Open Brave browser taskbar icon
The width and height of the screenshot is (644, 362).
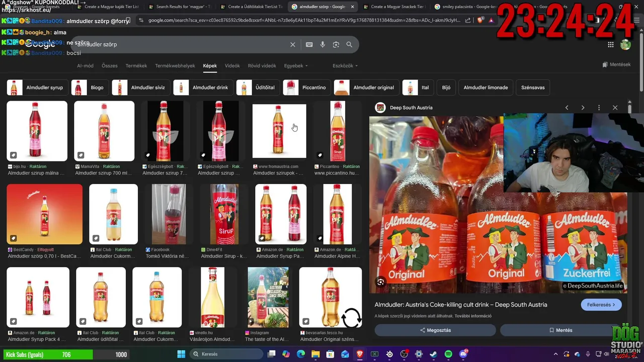click(x=360, y=354)
